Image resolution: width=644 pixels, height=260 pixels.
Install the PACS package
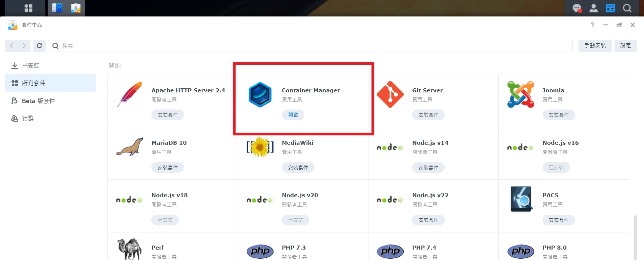559,220
